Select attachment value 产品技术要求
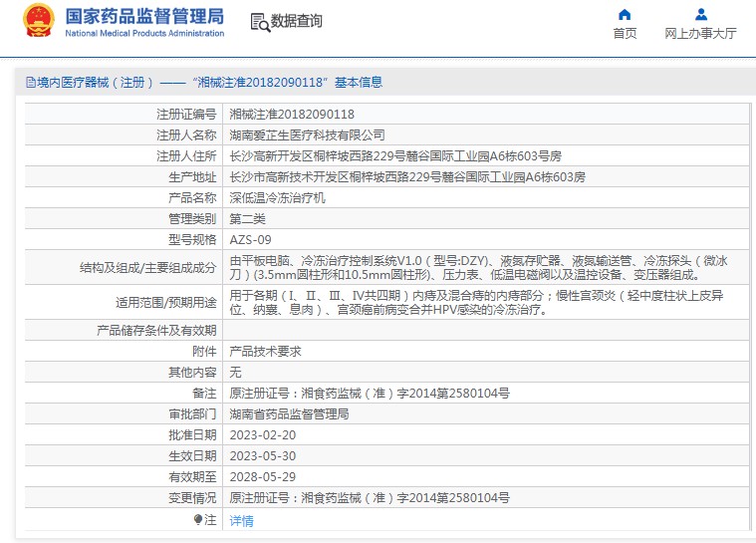Image resolution: width=756 pixels, height=543 pixels. click(265, 351)
